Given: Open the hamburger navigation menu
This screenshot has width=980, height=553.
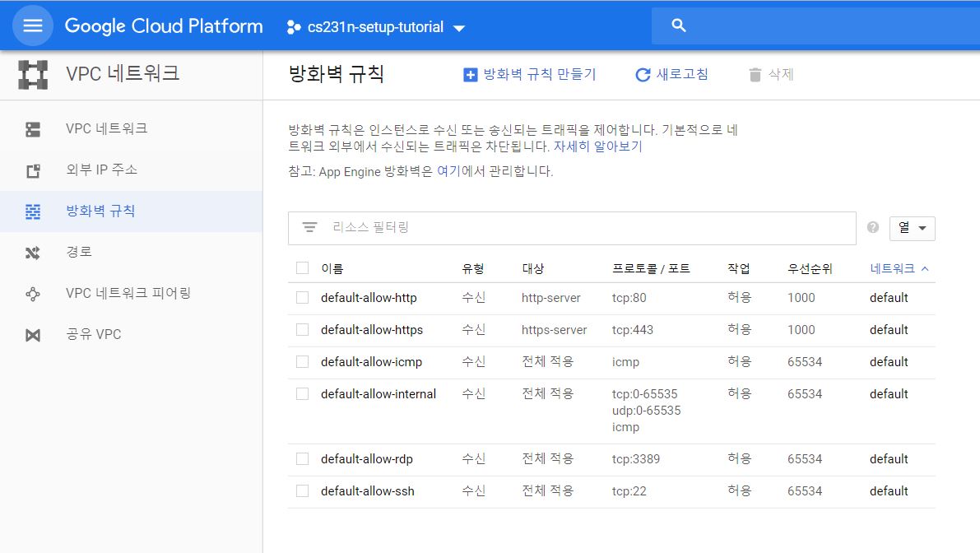Looking at the screenshot, I should (x=33, y=26).
